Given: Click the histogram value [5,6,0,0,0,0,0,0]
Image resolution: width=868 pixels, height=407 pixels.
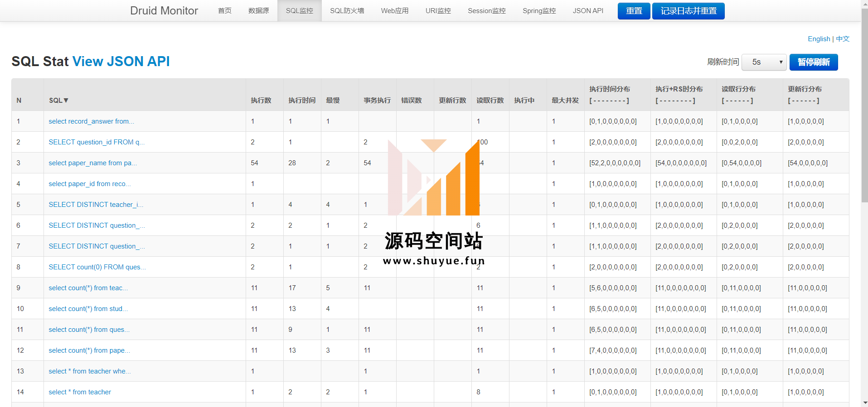Looking at the screenshot, I should point(613,288).
